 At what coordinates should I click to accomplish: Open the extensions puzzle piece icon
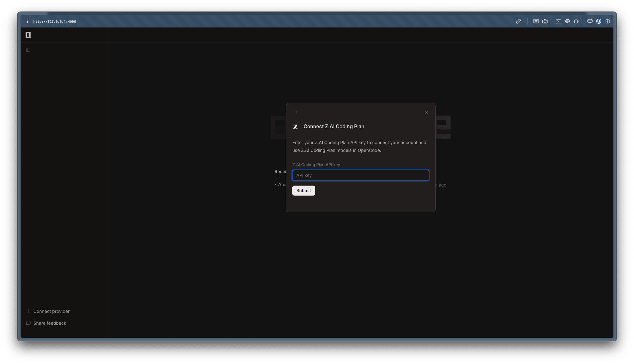pos(590,22)
